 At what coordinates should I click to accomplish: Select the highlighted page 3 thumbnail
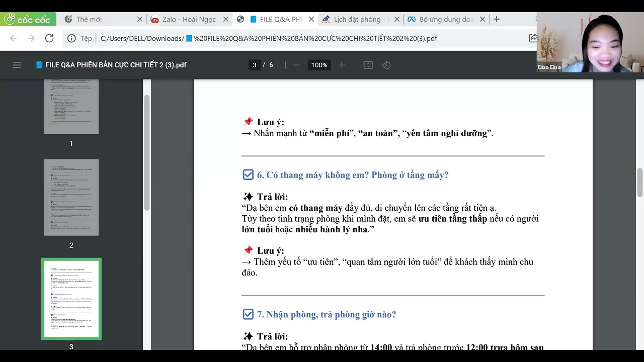tap(71, 299)
